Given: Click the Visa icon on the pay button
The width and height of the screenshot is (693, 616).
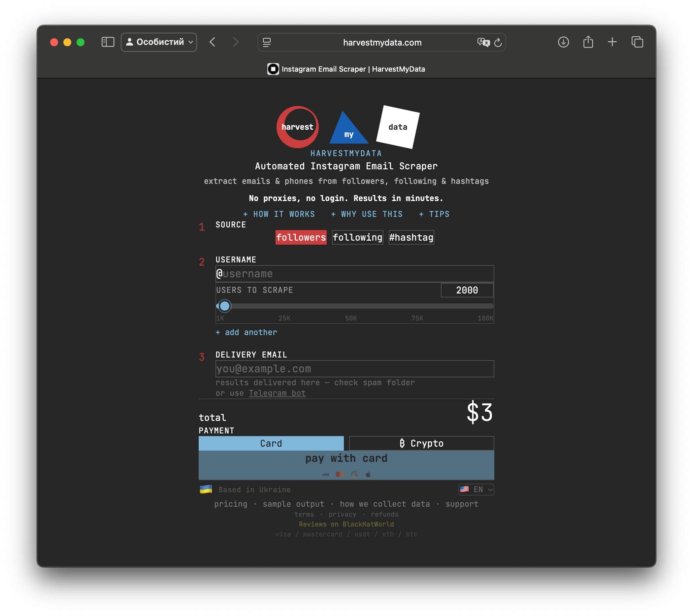Looking at the screenshot, I should point(326,475).
